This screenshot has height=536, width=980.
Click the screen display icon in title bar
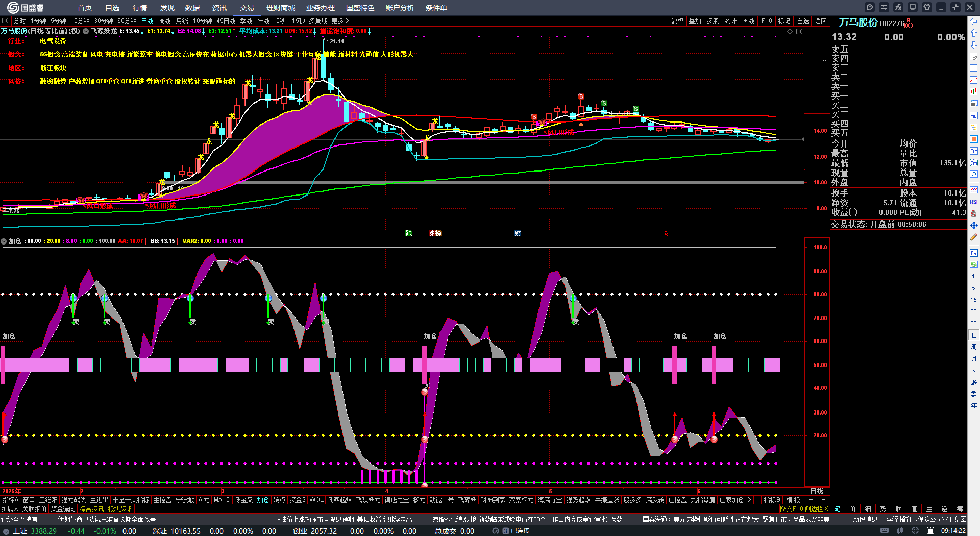pyautogui.click(x=913, y=7)
